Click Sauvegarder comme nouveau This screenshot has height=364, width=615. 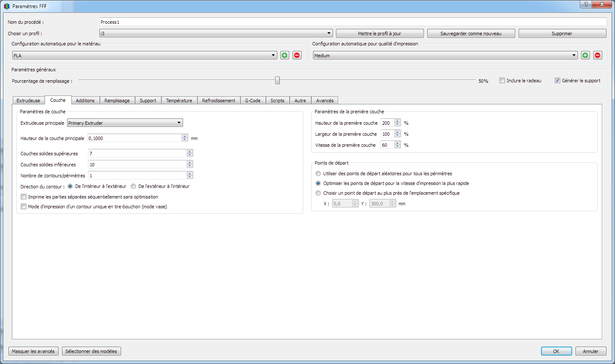[x=471, y=34]
